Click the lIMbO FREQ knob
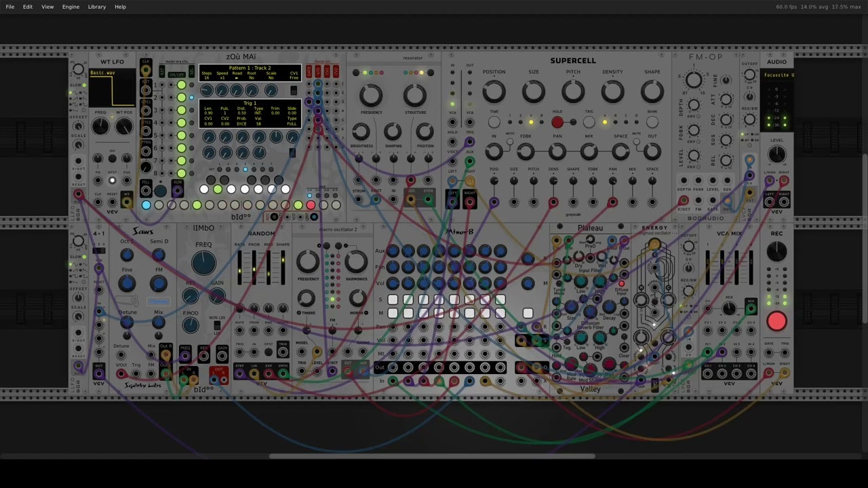This screenshot has width=868, height=488. pyautogui.click(x=203, y=264)
